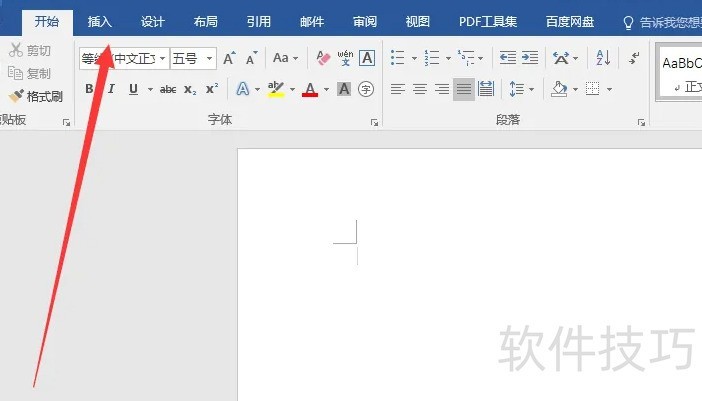
Task: Toggle italic formatting
Action: pos(111,89)
